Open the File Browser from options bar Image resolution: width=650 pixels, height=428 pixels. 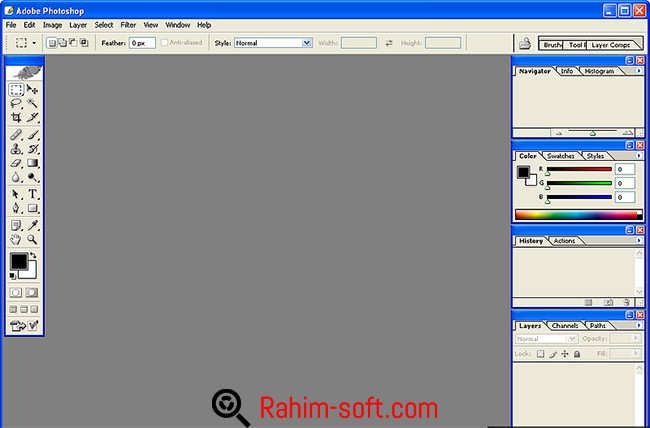click(525, 43)
